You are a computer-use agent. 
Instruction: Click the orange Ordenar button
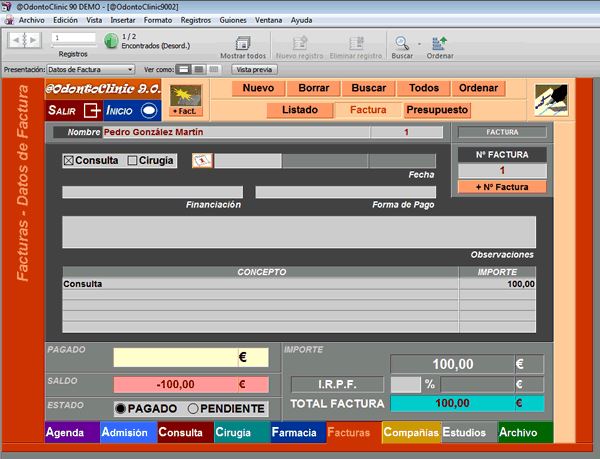pos(478,88)
